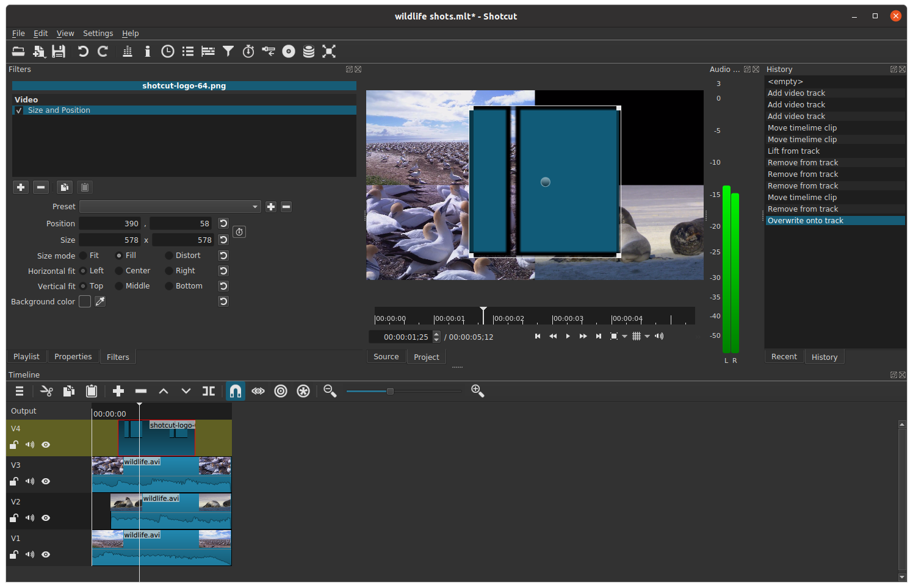Enable Ripple all tracks icon

click(303, 392)
